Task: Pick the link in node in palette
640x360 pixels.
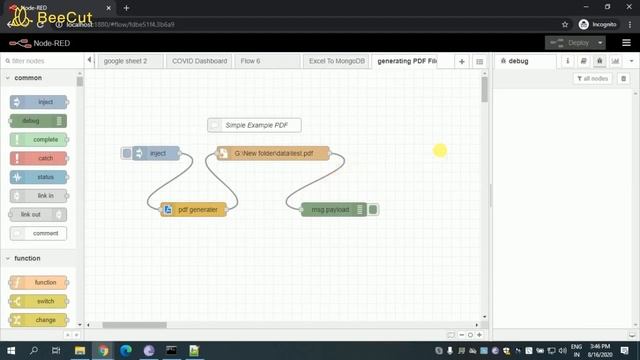Action: pyautogui.click(x=38, y=196)
